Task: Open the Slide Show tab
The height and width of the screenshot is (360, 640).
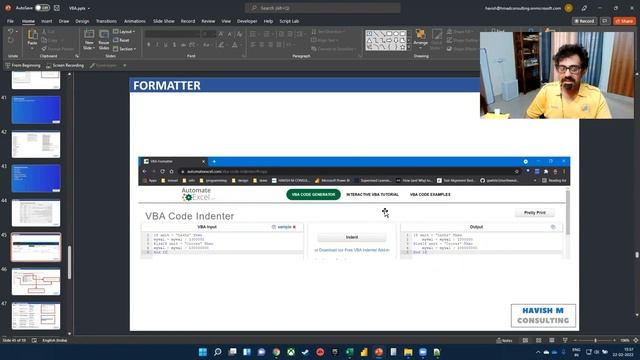Action: point(164,21)
